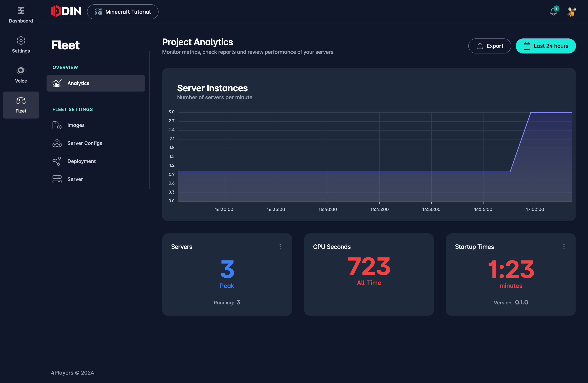Viewport: 588px width, 383px height.
Task: Click the 4Players © 2024 footer text
Action: coord(72,373)
